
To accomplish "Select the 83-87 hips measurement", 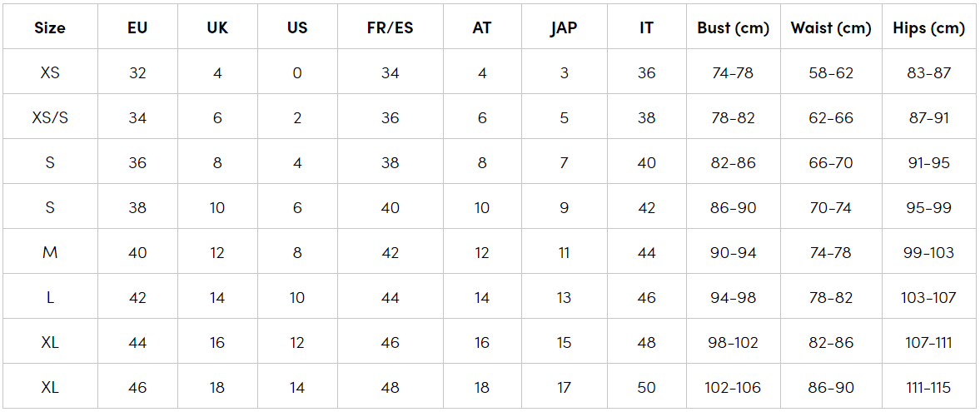I will coord(928,72).
